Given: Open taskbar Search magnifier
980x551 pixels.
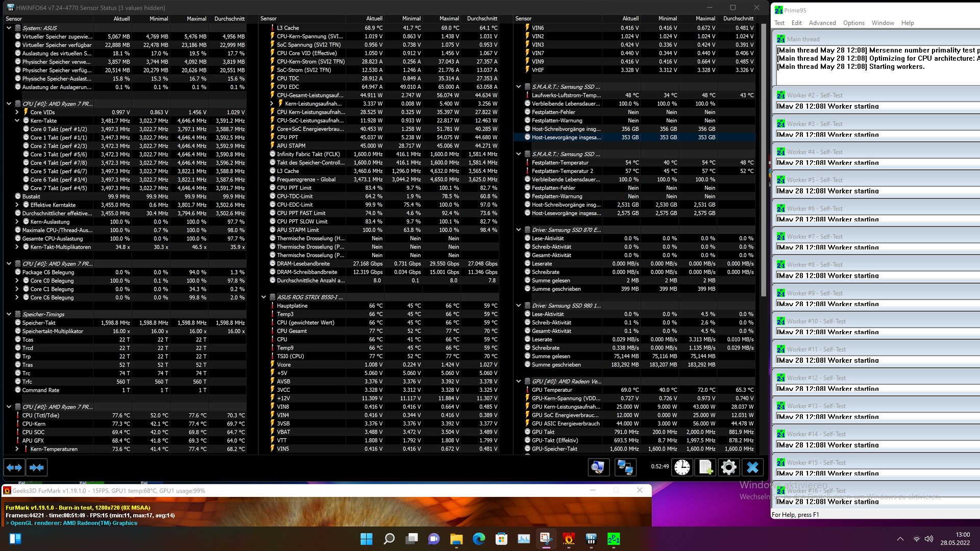Looking at the screenshot, I should [x=389, y=539].
